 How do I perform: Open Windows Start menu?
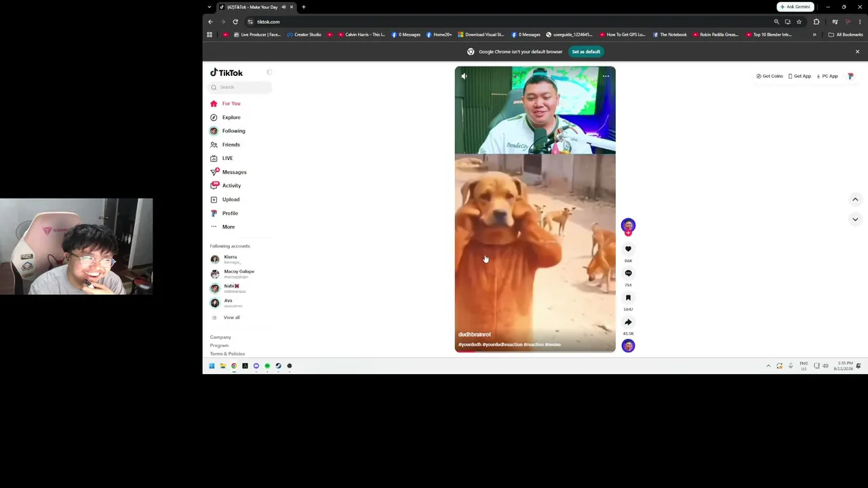(212, 366)
